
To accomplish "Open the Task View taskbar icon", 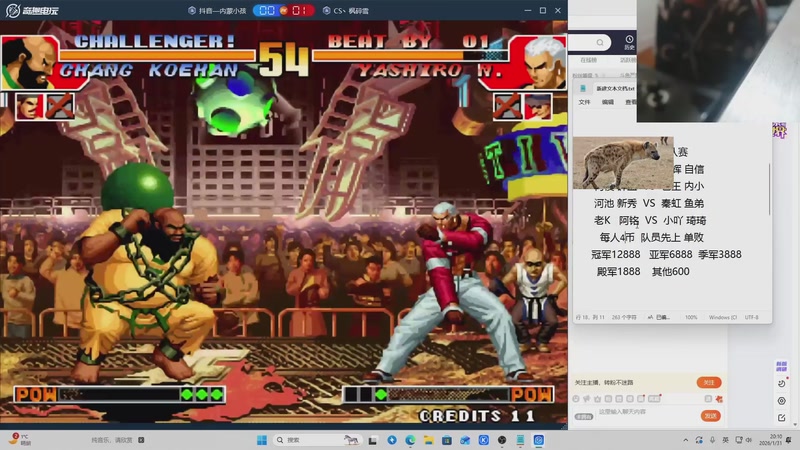I will click(373, 440).
